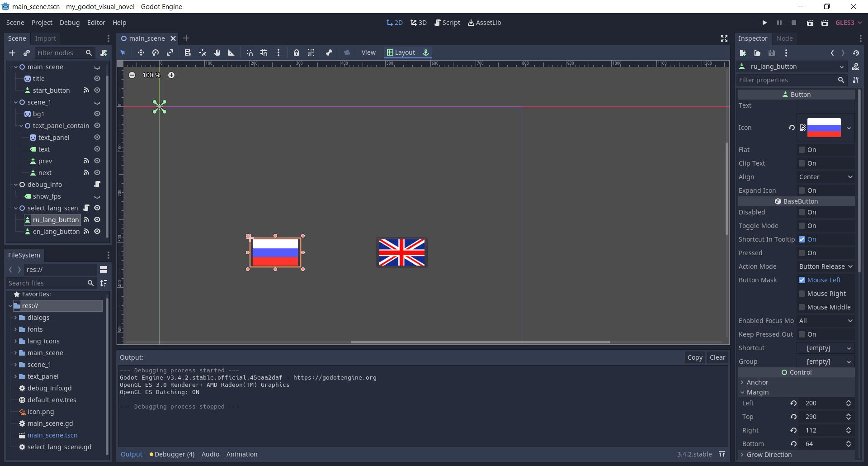Select the Rotate mode tool
Image resolution: width=868 pixels, height=466 pixels.
click(156, 52)
